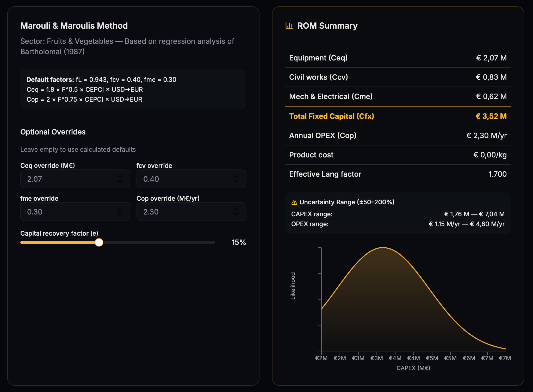This screenshot has width=533, height=392.
Task: Click the Annual OPEX (Cop) row
Action: [398, 136]
